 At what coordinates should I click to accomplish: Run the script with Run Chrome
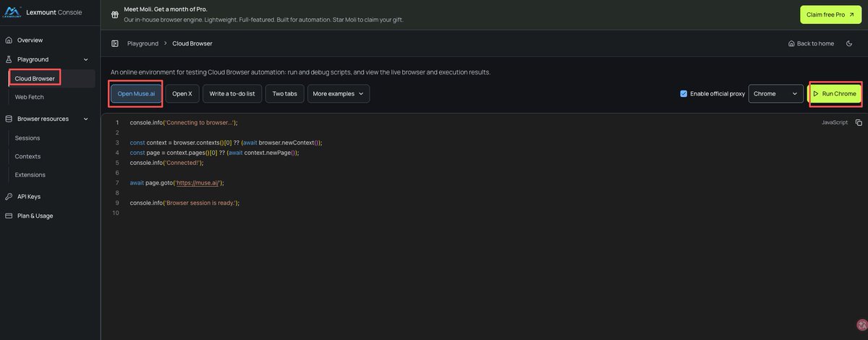(x=835, y=93)
